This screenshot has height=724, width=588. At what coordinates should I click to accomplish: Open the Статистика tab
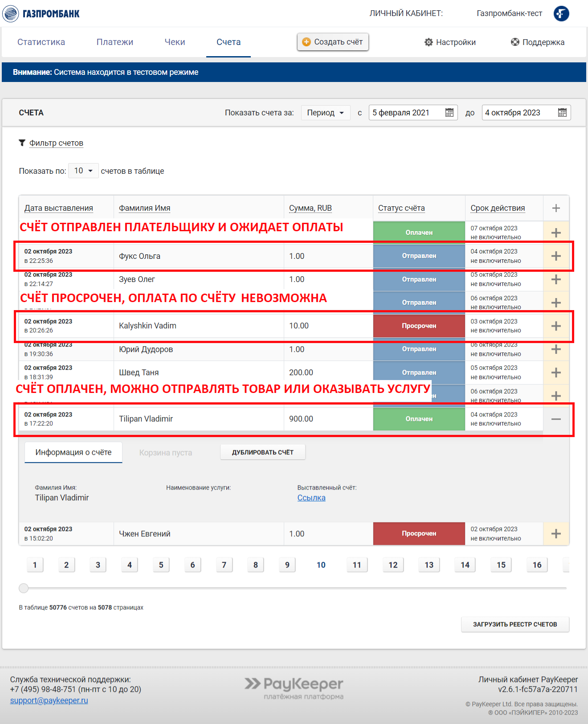[x=41, y=42]
